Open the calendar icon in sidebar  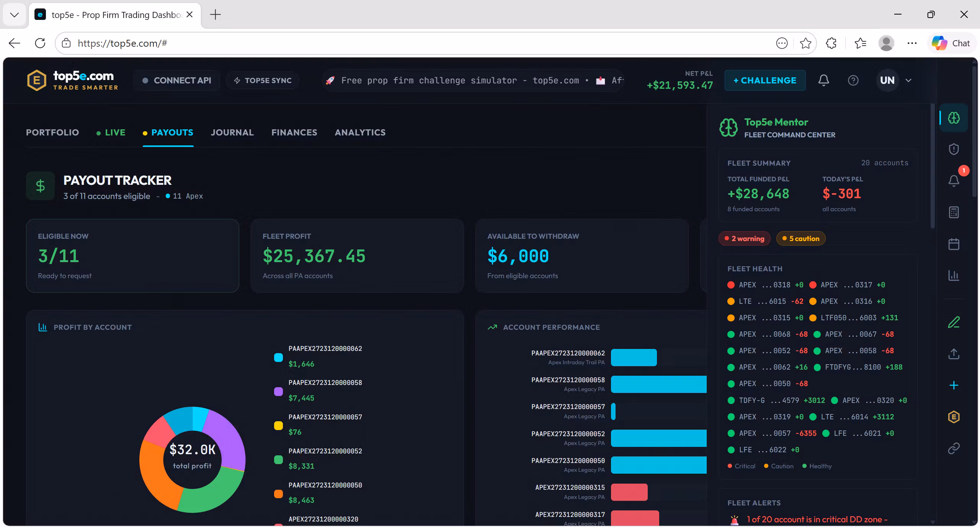pyautogui.click(x=954, y=244)
